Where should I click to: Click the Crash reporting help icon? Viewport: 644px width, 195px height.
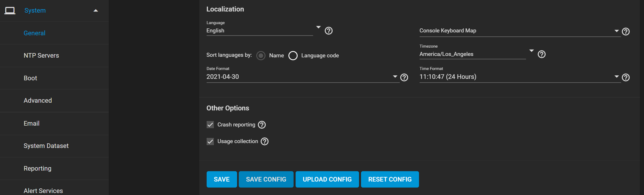(x=262, y=125)
